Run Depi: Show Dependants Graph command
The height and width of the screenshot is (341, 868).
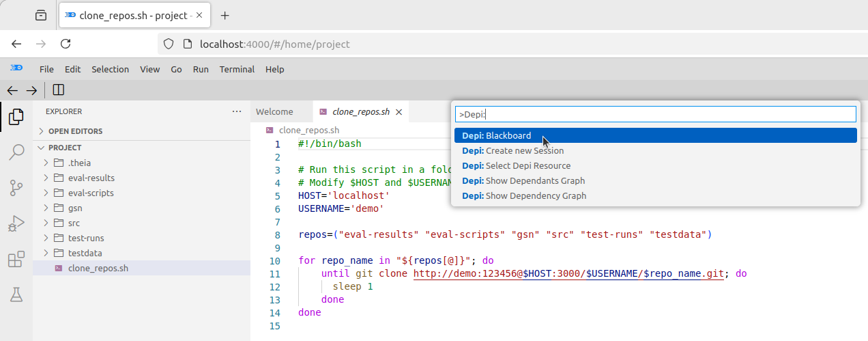point(655,180)
